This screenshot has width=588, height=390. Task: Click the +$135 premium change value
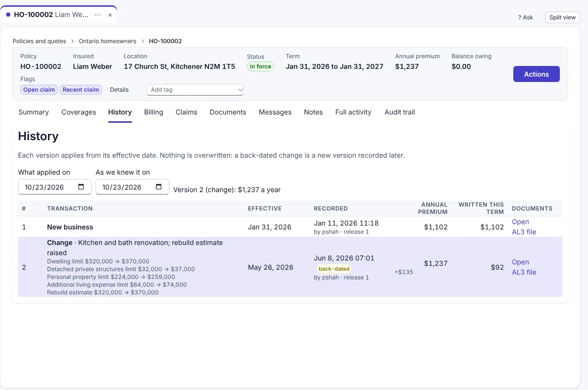pyautogui.click(x=404, y=272)
